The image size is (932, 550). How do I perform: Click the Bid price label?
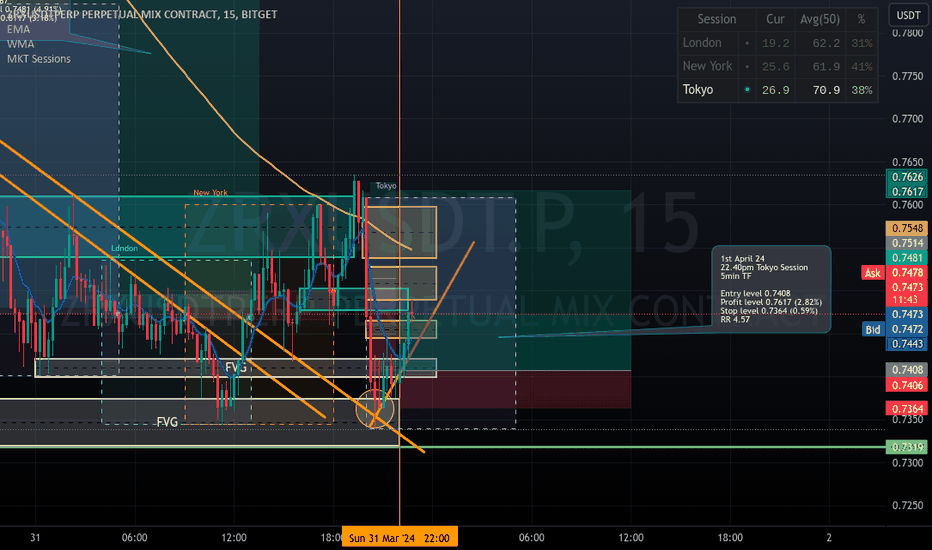pos(873,329)
